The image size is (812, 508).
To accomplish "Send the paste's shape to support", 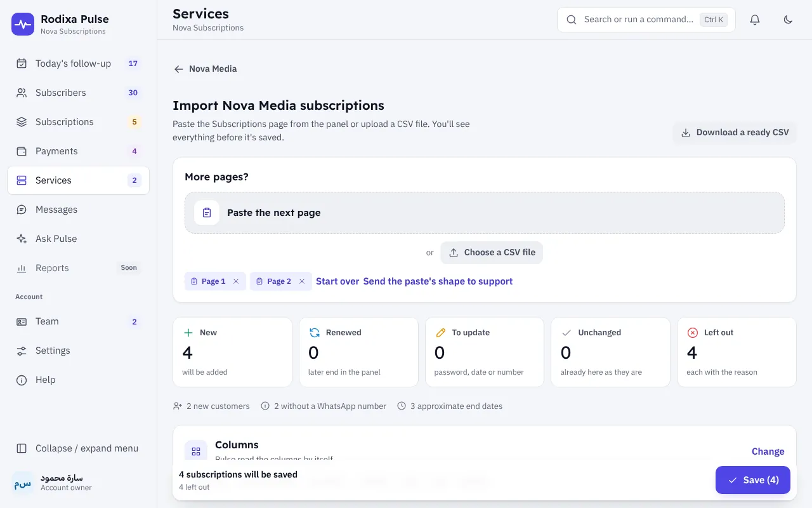I will coord(438,281).
